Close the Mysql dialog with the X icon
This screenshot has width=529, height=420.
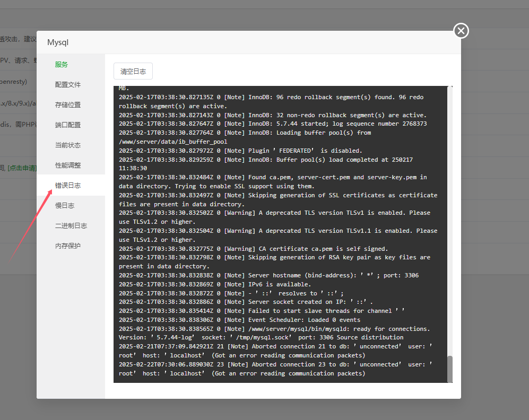(x=461, y=31)
